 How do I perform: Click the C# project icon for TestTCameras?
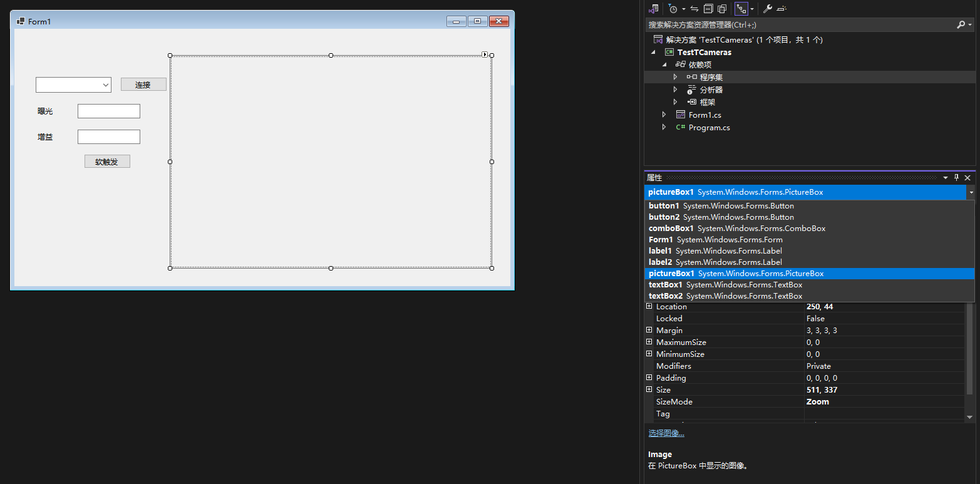click(669, 52)
